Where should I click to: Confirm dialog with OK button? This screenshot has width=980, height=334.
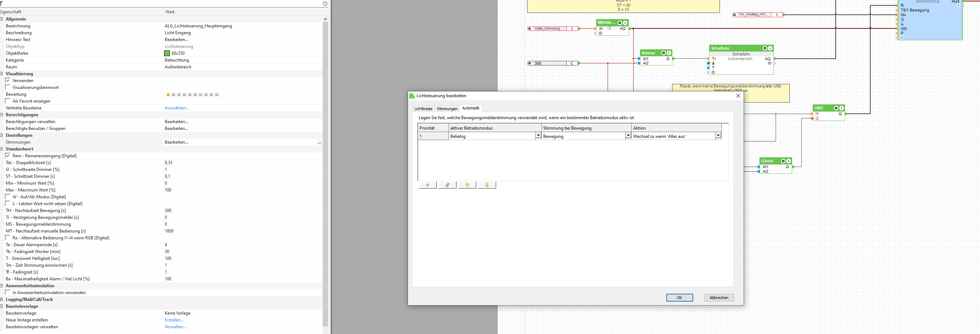coord(679,298)
